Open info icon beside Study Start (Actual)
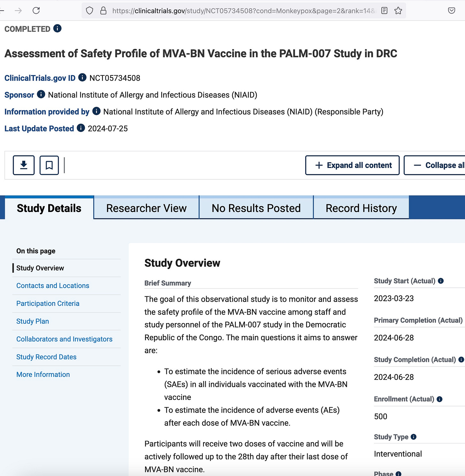This screenshot has width=465, height=476. [x=441, y=281]
